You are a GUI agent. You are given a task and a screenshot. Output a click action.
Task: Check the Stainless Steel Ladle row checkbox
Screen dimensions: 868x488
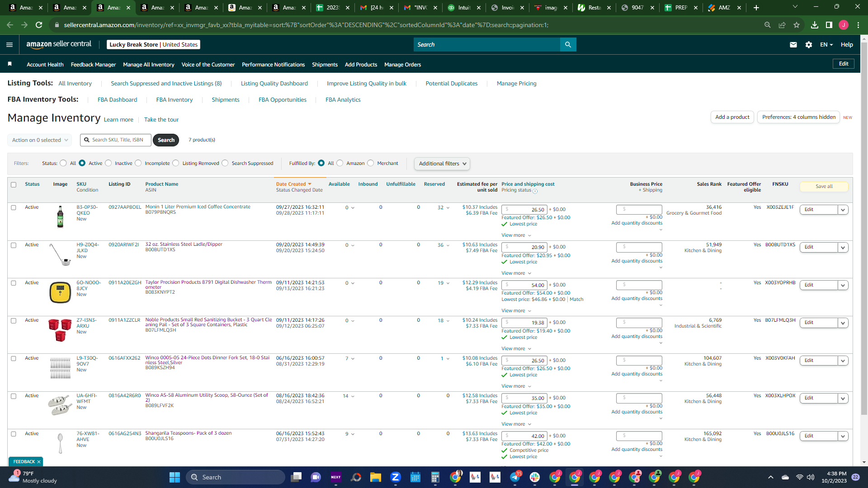pos(14,245)
